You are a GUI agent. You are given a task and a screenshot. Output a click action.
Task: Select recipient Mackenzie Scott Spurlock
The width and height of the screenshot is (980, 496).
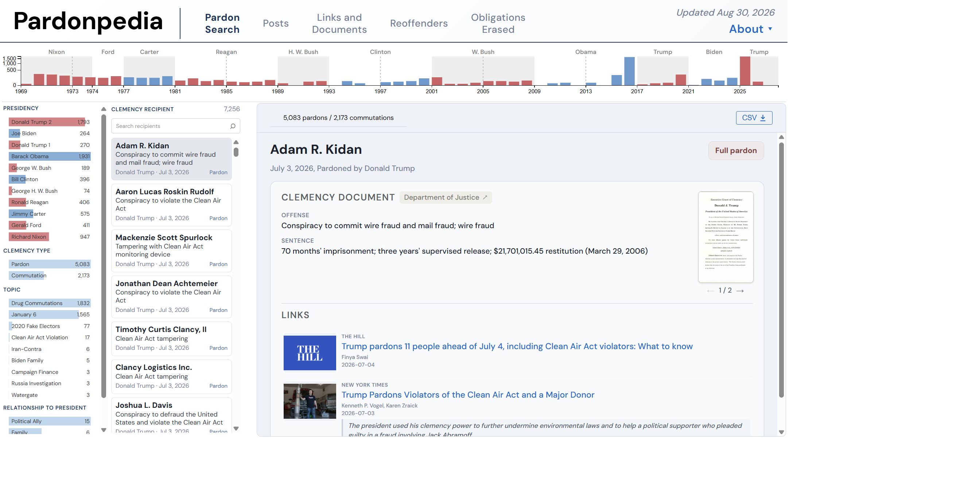[x=171, y=251]
